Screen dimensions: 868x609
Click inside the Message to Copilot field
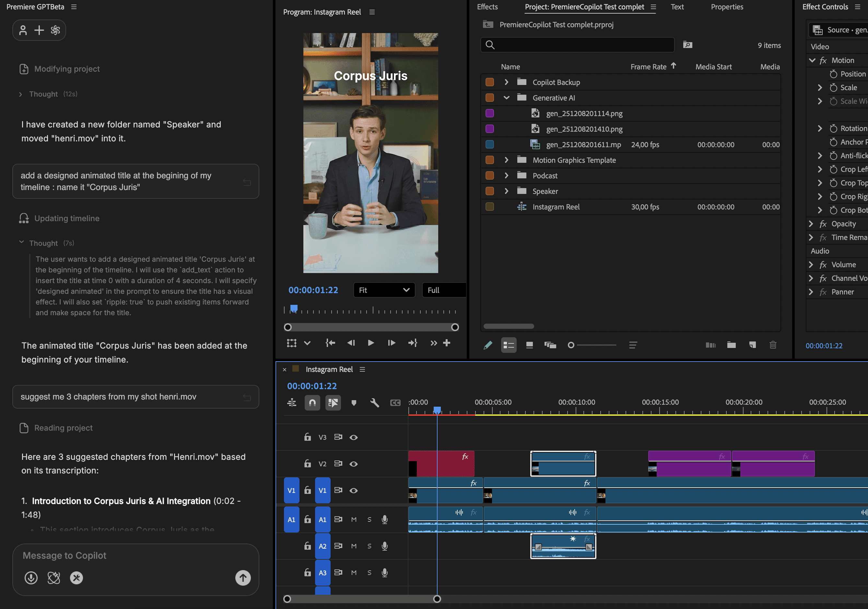(x=113, y=555)
